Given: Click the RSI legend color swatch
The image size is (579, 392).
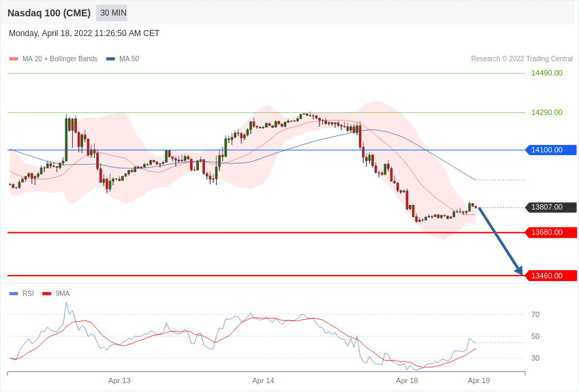Looking at the screenshot, I should tap(14, 294).
